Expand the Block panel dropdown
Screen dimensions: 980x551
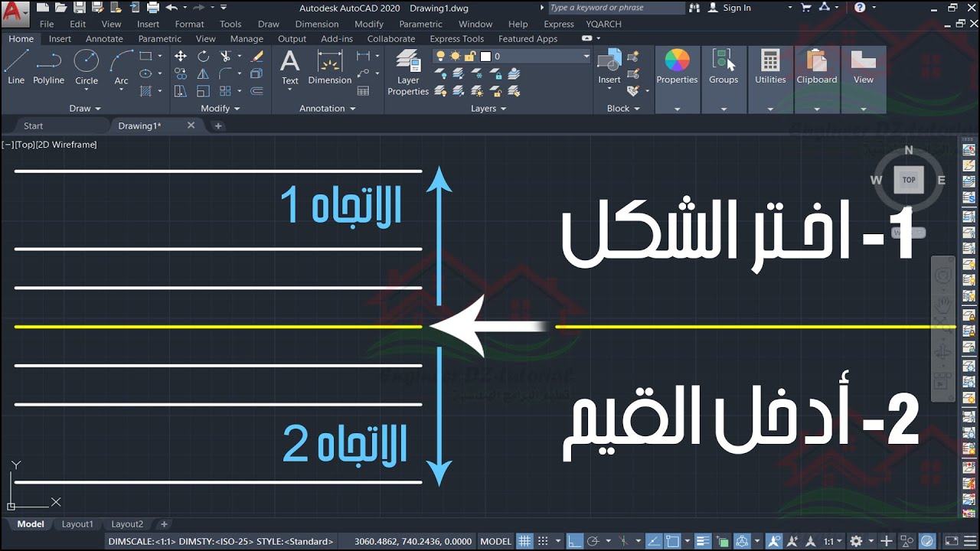pos(623,109)
